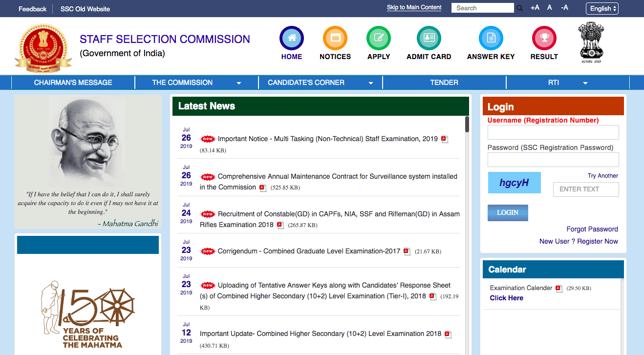This screenshot has width=644, height=355.
Task: Open the Admit Card icon
Action: coord(429,38)
